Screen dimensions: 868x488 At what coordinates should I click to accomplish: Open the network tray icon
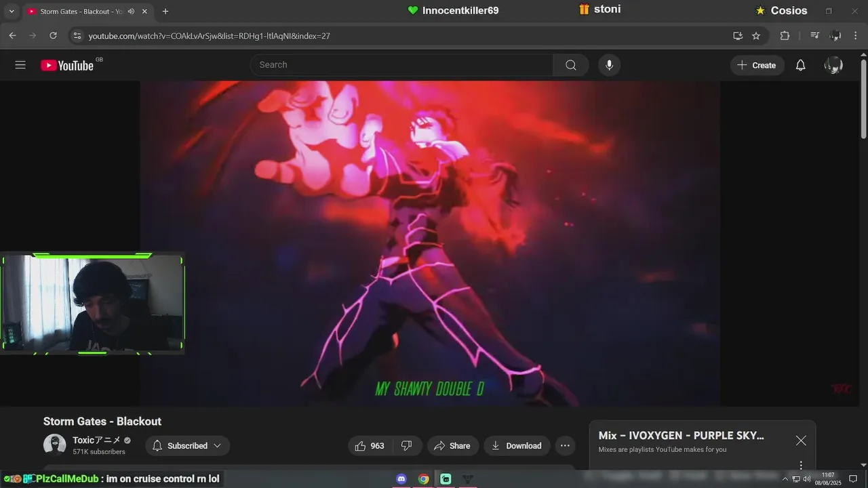[796, 479]
